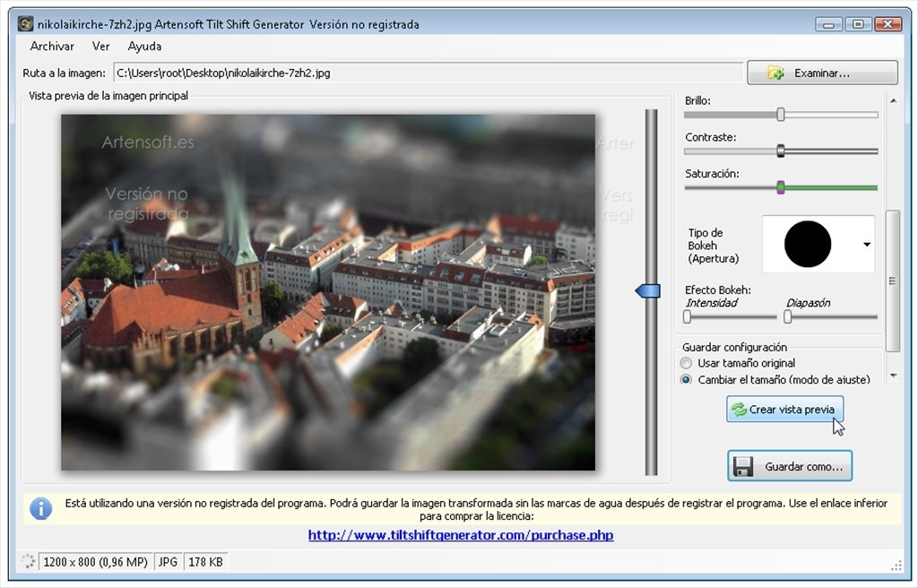Open the Ver menu
The width and height of the screenshot is (918, 588).
click(x=100, y=47)
